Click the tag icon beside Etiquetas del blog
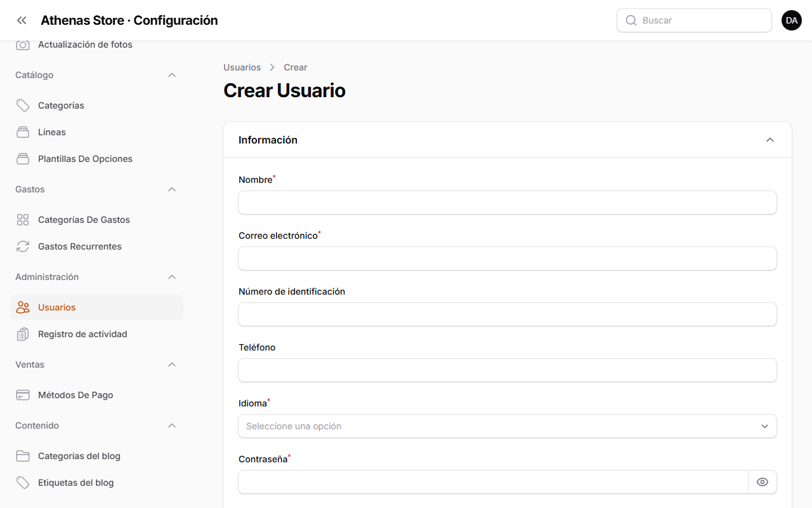Image resolution: width=812 pixels, height=508 pixels. pyautogui.click(x=23, y=483)
